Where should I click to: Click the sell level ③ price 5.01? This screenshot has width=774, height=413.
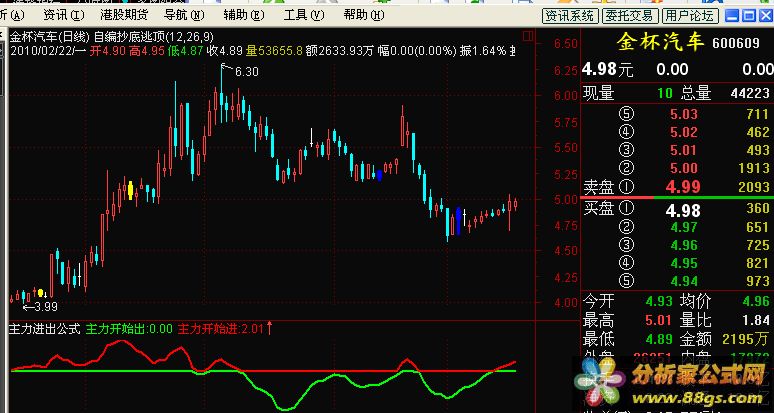coord(684,150)
